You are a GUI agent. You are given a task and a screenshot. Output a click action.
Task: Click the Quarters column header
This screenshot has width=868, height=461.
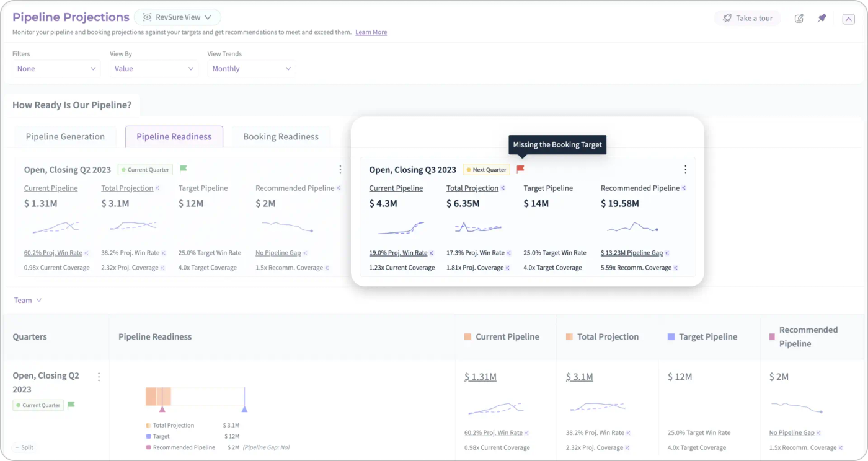(30, 337)
